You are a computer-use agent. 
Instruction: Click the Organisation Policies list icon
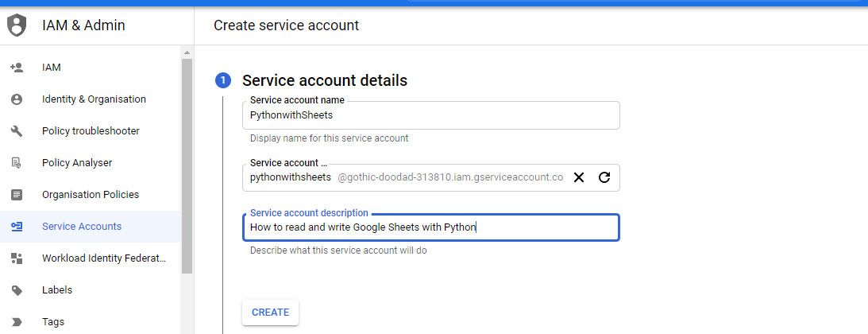[x=16, y=195]
